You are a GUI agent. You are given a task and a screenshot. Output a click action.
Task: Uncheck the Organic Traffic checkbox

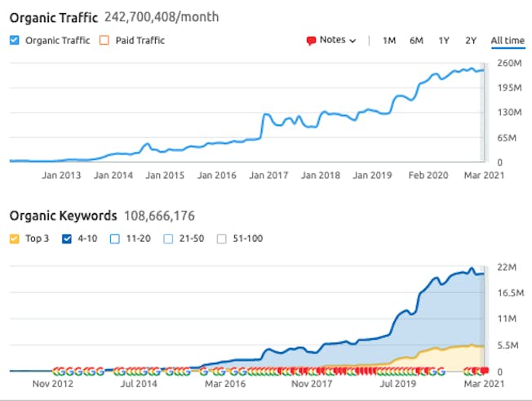pyautogui.click(x=14, y=40)
